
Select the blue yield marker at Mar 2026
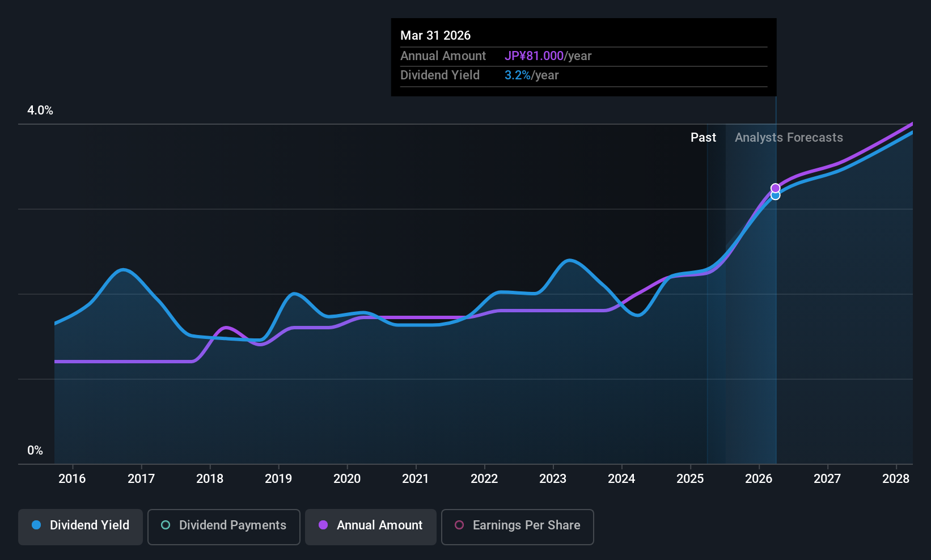pos(776,196)
